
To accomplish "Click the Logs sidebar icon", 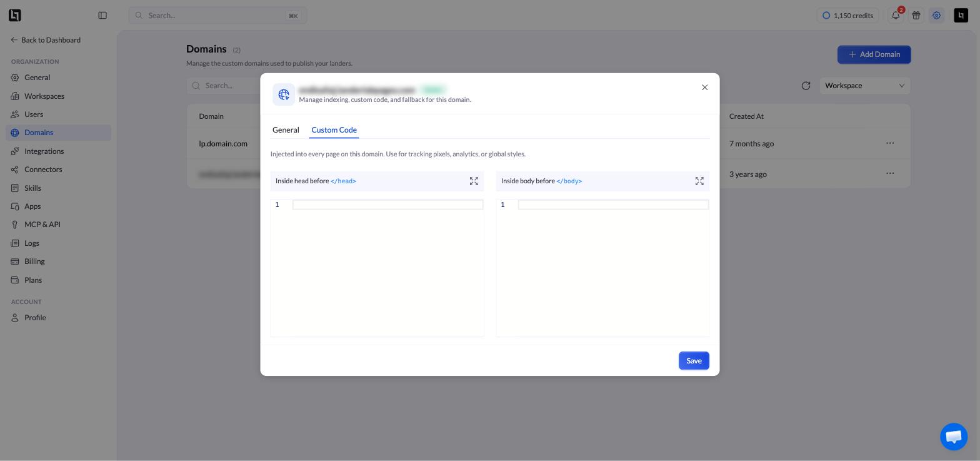I will (x=15, y=243).
